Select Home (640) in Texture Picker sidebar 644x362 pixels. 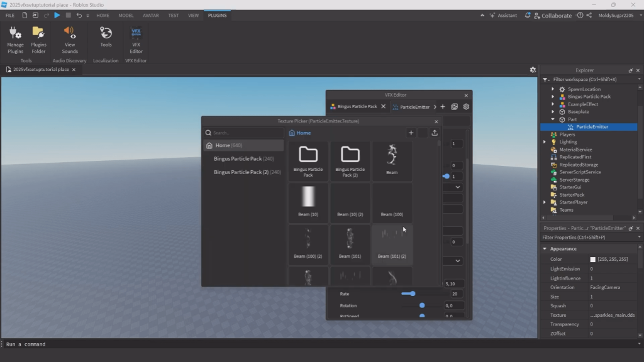click(x=244, y=145)
